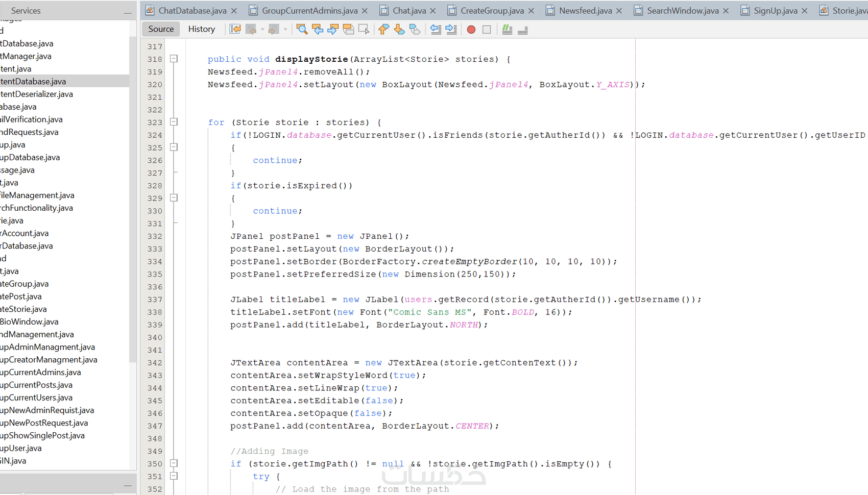The width and height of the screenshot is (868, 495).
Task: Toggle a bookmark on the current line
Action: point(415,29)
